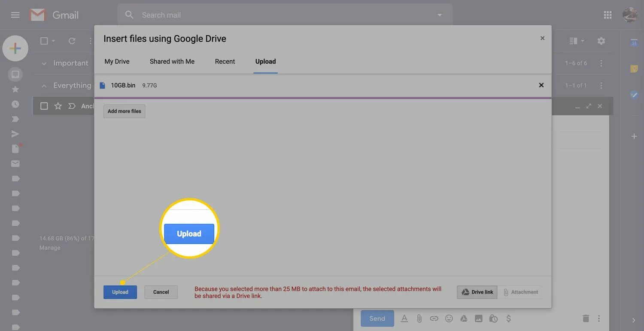Open Snoozed clock icon in sidebar

(15, 104)
